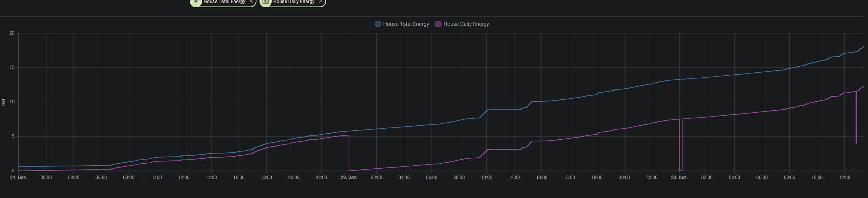Click the 15 value on the y-axis
The height and width of the screenshot is (198, 868).
click(x=12, y=67)
